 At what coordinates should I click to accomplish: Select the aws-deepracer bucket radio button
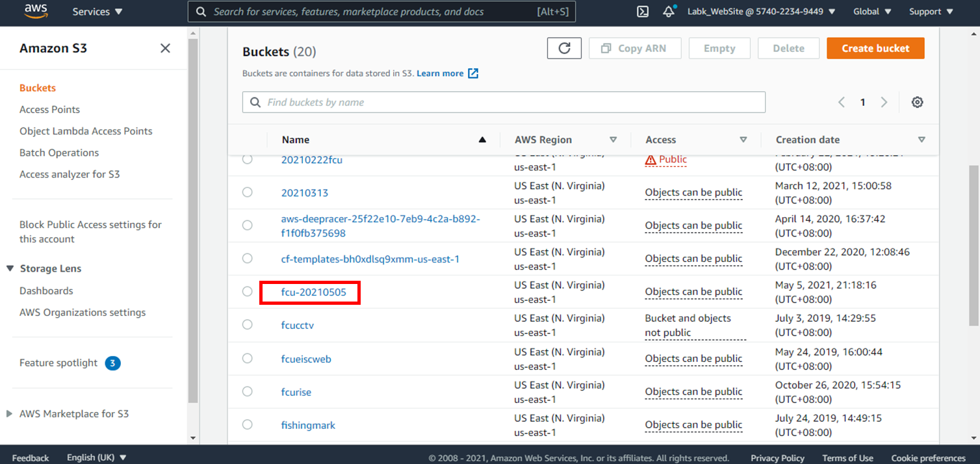(248, 225)
